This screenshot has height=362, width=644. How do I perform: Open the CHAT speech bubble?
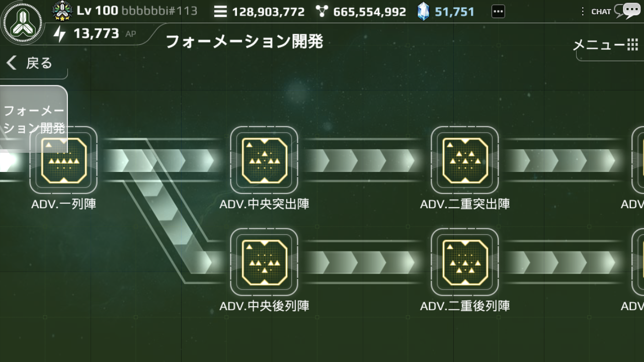[631, 11]
